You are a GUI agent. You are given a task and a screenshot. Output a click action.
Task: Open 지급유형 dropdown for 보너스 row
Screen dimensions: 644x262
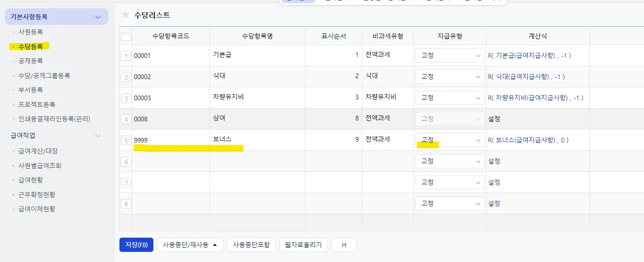pos(450,140)
